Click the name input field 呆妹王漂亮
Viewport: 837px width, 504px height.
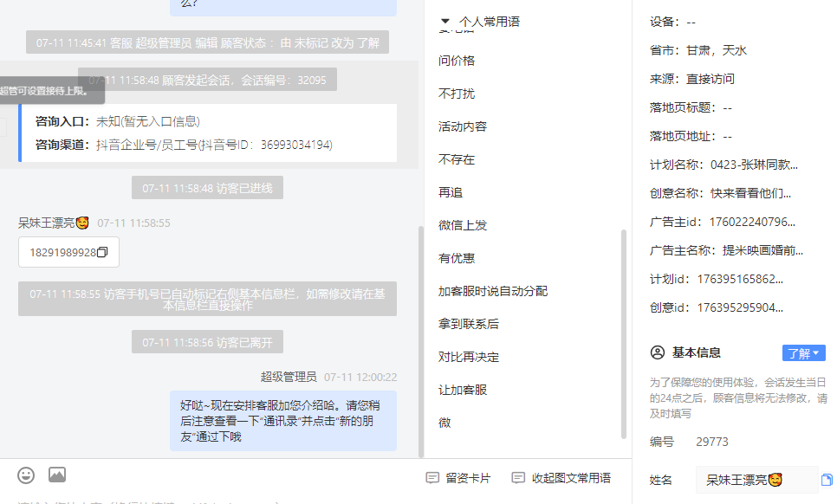(756, 480)
